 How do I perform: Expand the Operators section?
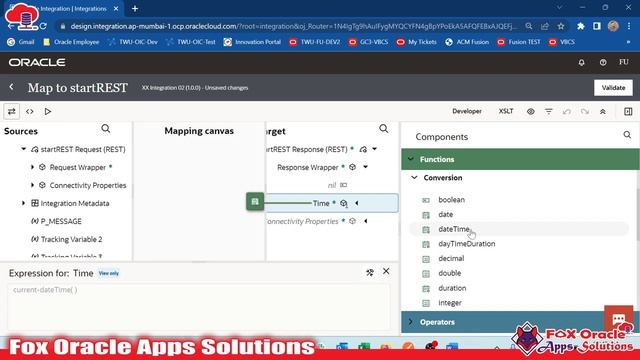411,322
